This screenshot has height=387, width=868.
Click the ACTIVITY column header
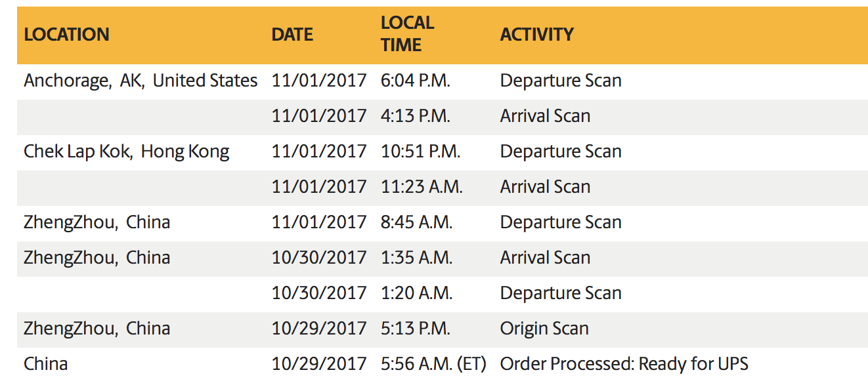[536, 34]
